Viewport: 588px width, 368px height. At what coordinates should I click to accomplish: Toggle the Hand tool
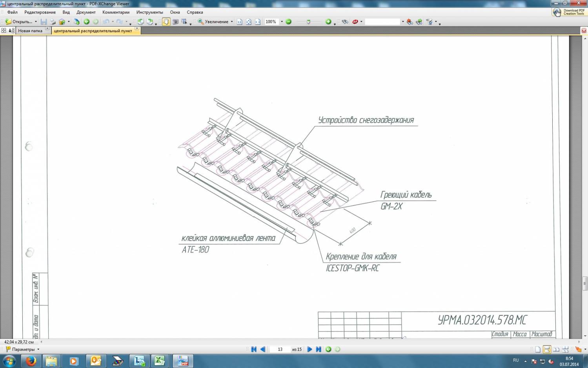pyautogui.click(x=166, y=22)
